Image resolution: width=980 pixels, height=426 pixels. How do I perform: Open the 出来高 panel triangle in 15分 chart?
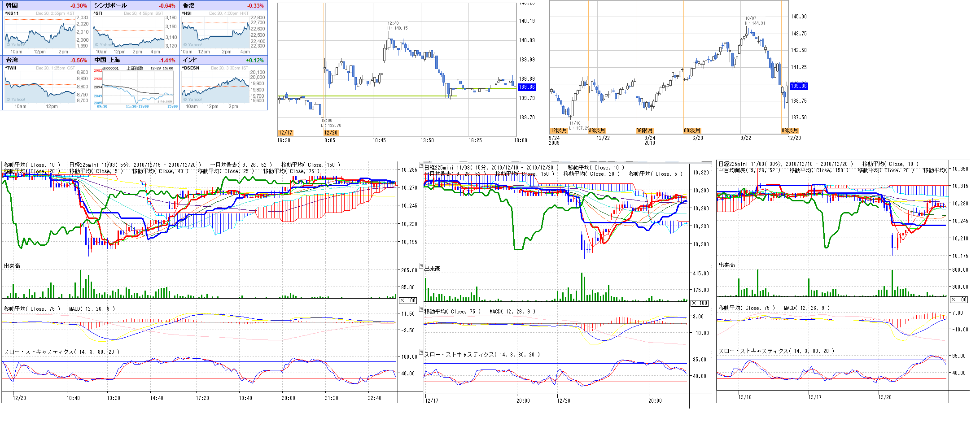tap(421, 266)
